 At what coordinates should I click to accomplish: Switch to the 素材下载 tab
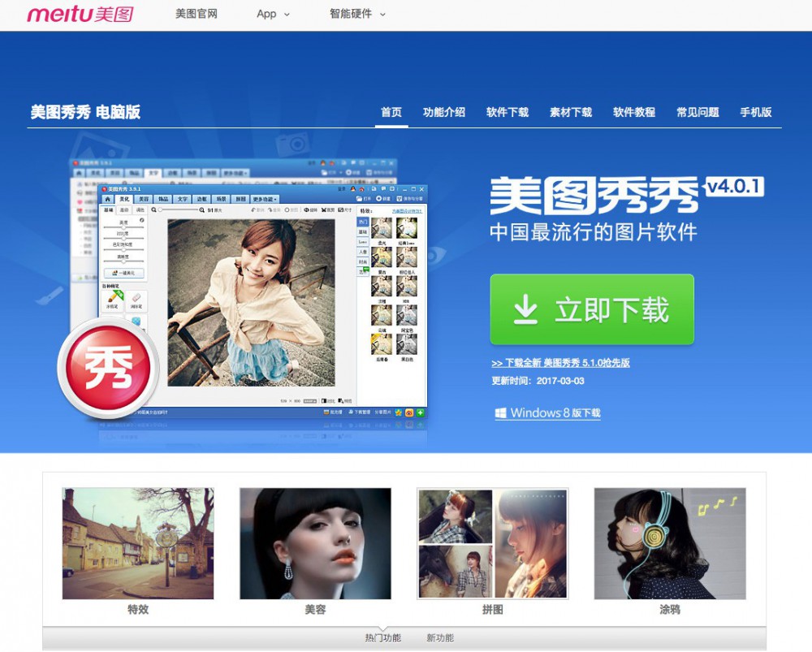coord(571,112)
